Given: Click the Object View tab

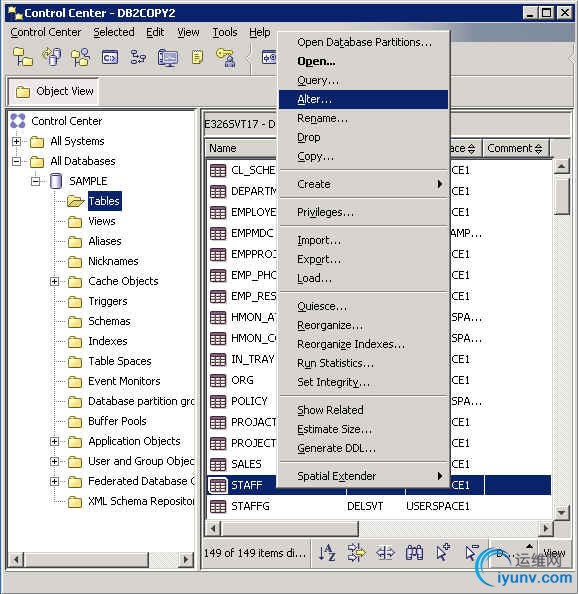Looking at the screenshot, I should pos(53,91).
